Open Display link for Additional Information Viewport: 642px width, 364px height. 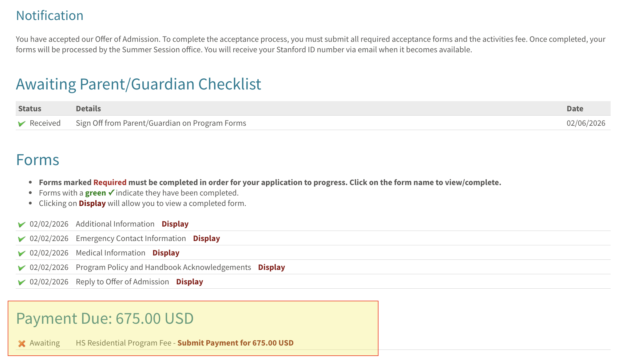[175, 224]
